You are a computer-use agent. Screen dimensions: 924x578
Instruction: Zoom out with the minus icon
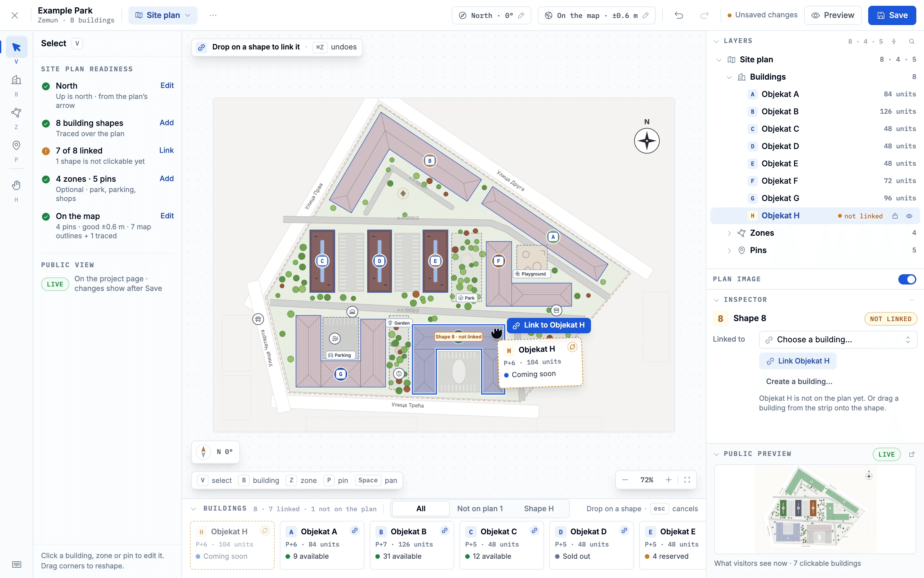[625, 480]
